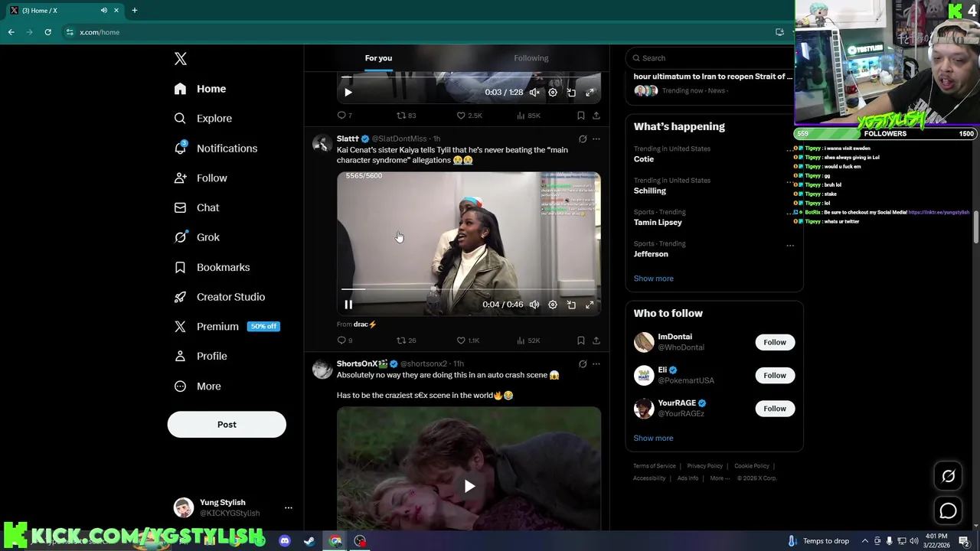The width and height of the screenshot is (980, 551).
Task: Open Home in the sidebar
Action: 200,89
